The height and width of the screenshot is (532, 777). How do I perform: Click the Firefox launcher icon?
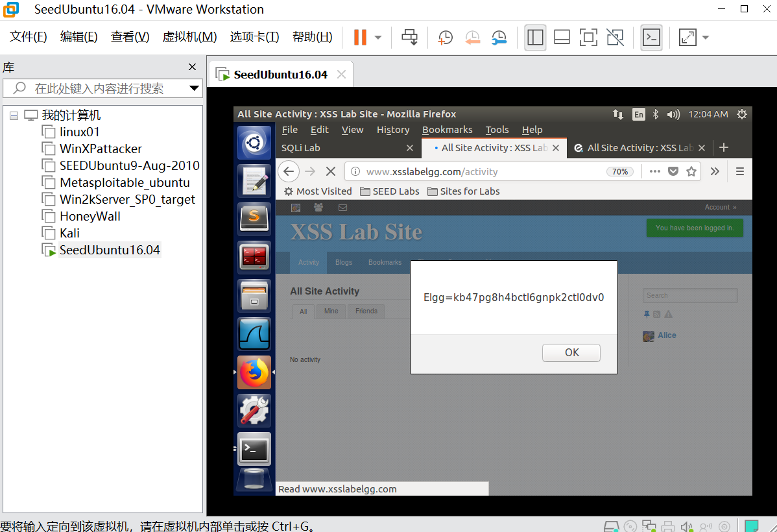pos(254,372)
